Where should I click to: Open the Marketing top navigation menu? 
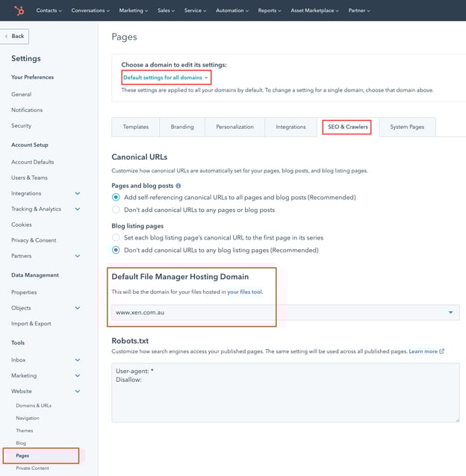tap(134, 10)
